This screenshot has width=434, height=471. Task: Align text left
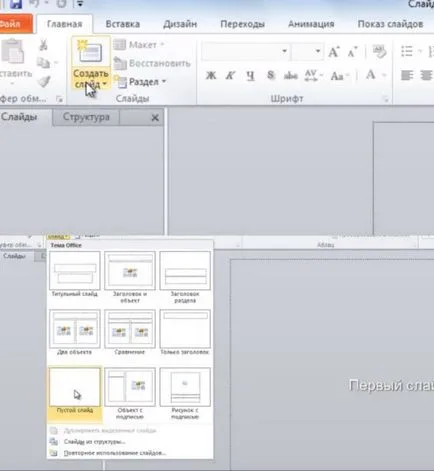coord(407,76)
